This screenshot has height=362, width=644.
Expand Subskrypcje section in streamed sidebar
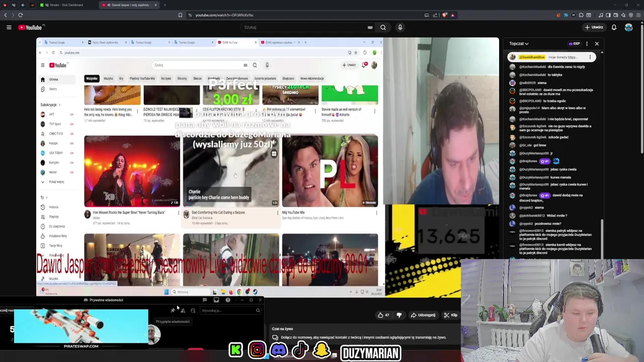tap(50, 105)
